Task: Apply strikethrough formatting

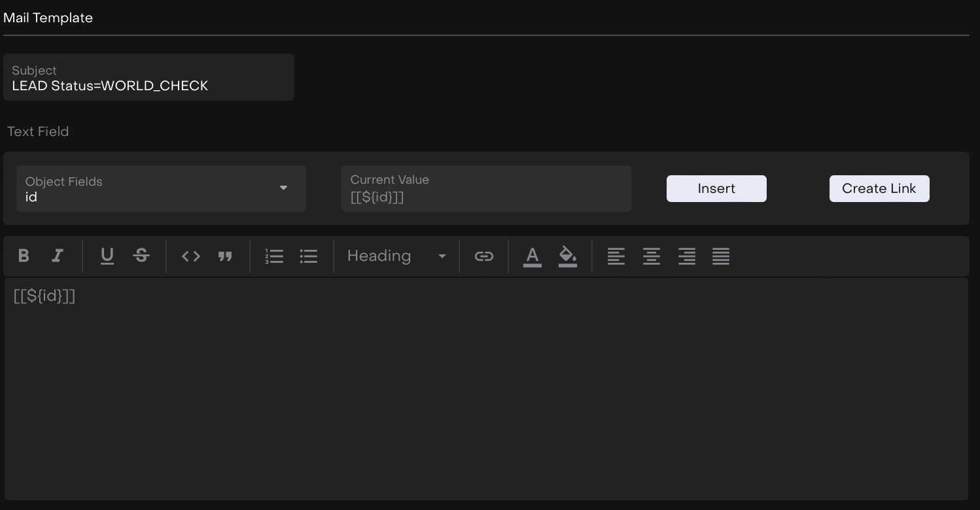Action: coord(141,256)
